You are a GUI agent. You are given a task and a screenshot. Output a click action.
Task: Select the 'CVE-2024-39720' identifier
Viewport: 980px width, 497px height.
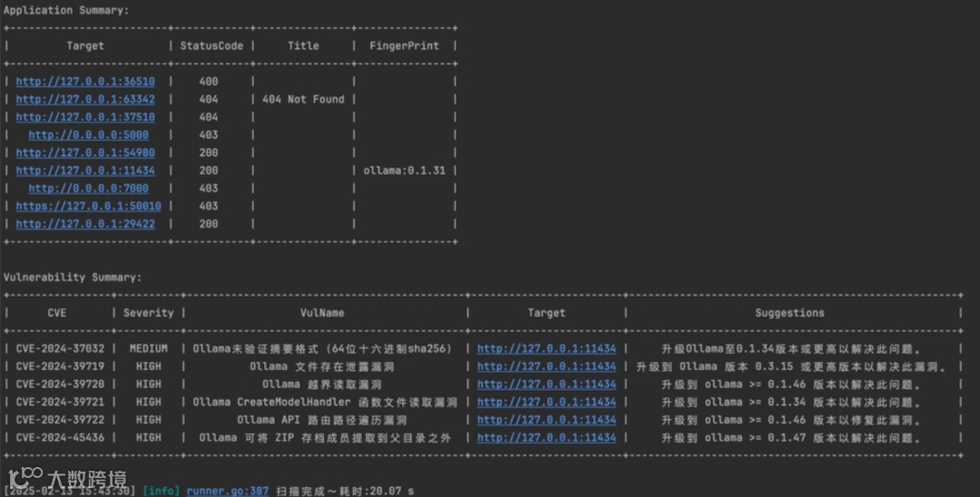(x=60, y=384)
